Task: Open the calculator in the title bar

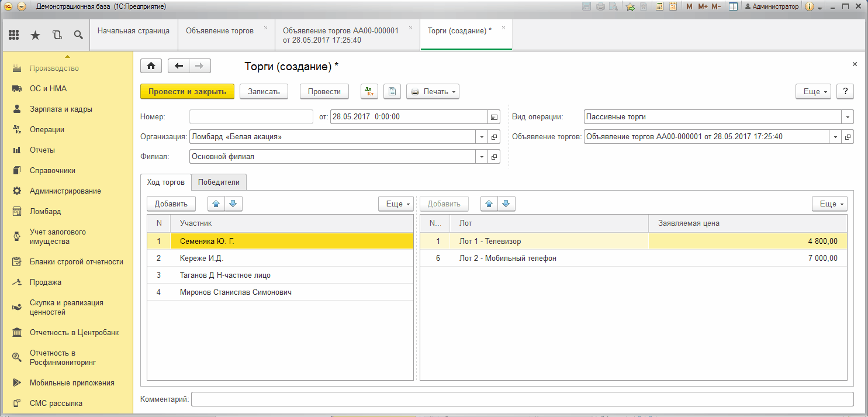Action: (x=659, y=6)
